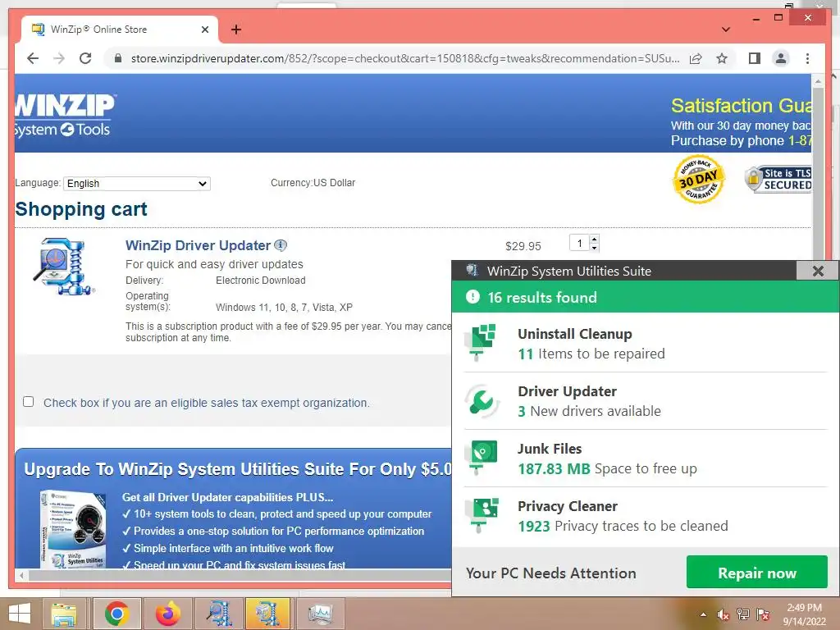This screenshot has height=630, width=840.
Task: Click the address bar URL
Action: [x=405, y=58]
